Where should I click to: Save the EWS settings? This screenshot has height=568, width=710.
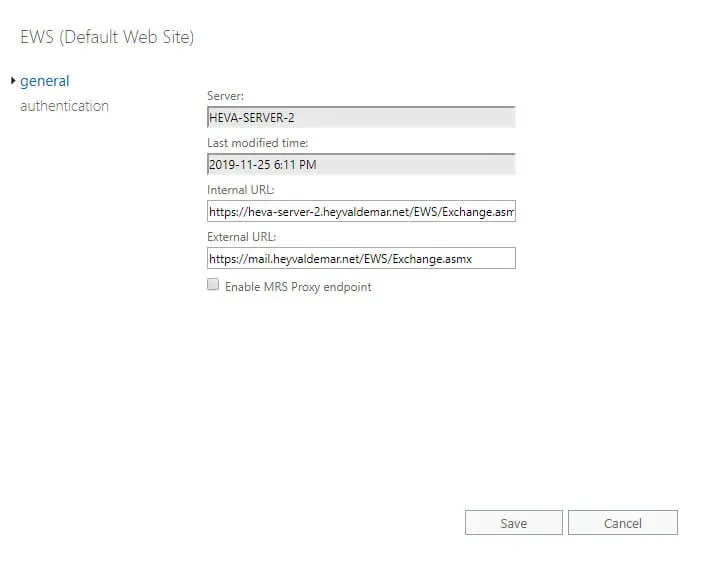click(x=513, y=523)
